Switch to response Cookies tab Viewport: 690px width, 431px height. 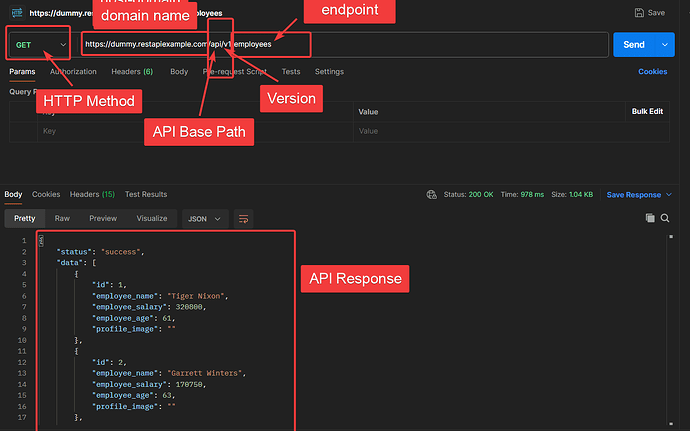click(x=46, y=194)
